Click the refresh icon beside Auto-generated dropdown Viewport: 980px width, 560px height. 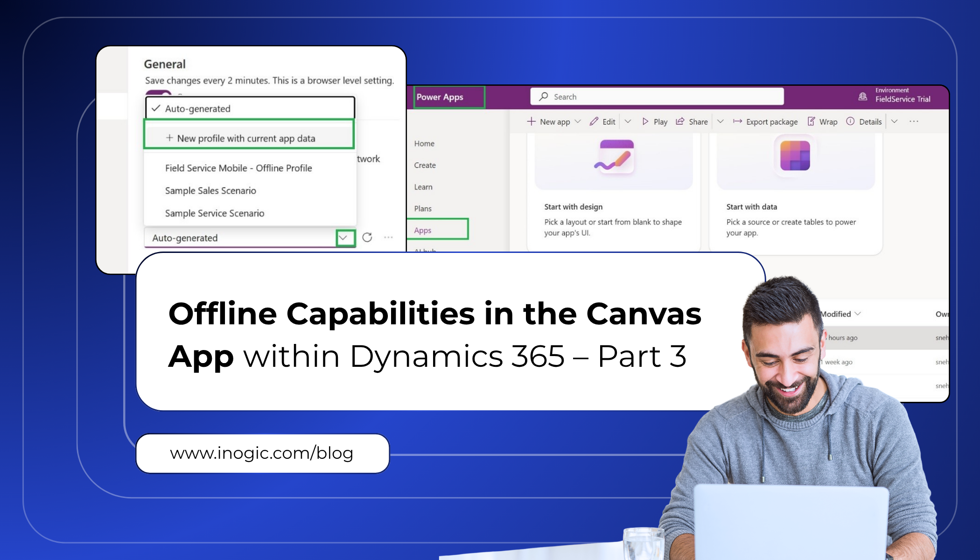(x=367, y=238)
